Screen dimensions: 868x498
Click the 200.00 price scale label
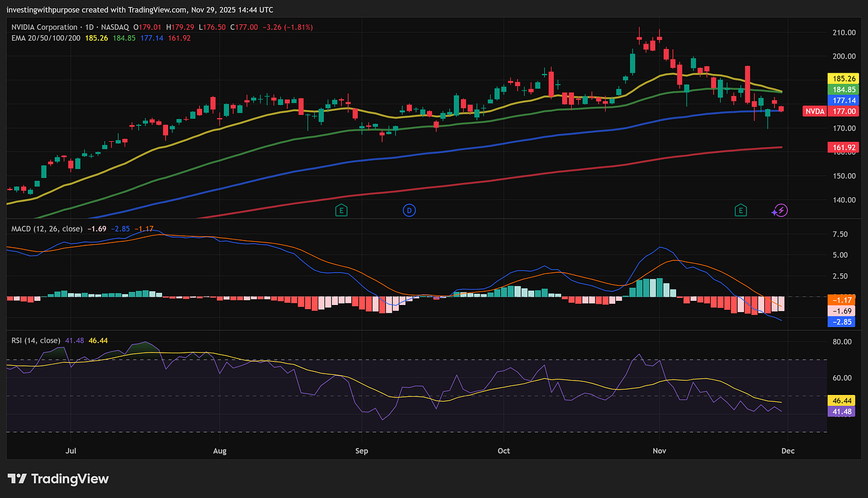pyautogui.click(x=844, y=56)
